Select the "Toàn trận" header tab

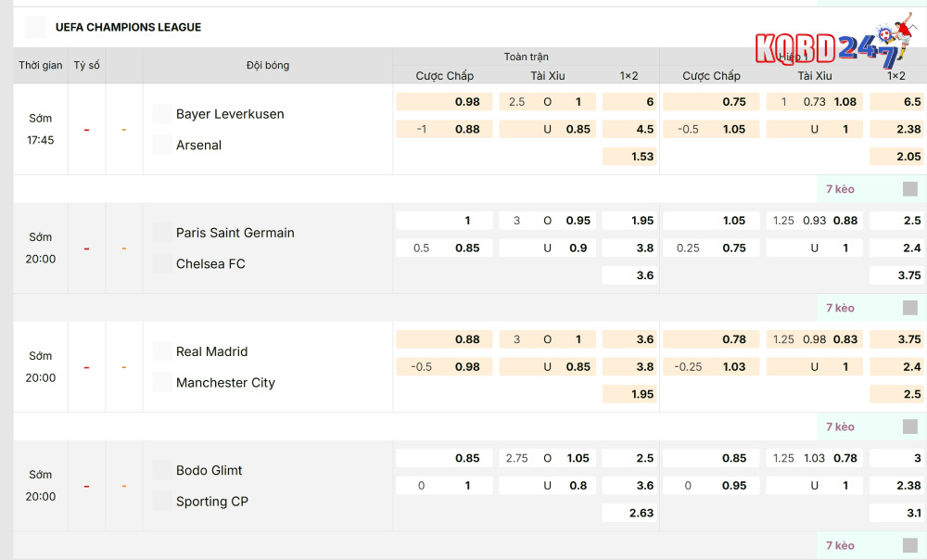click(x=526, y=57)
